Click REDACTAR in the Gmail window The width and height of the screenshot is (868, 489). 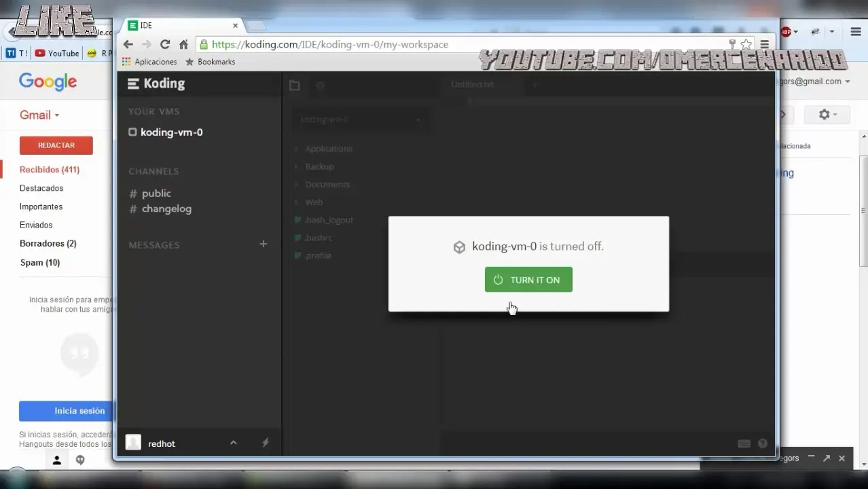[56, 145]
